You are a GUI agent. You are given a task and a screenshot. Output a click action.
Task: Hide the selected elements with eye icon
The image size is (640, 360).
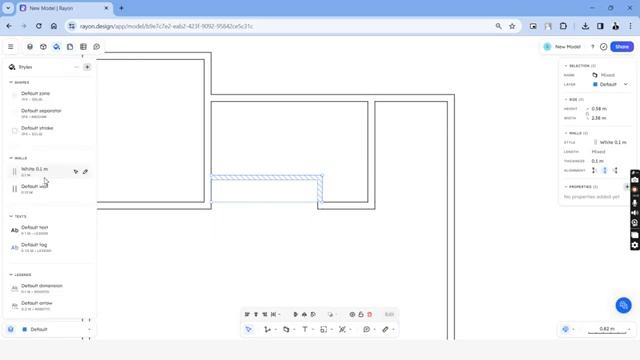coord(352,314)
